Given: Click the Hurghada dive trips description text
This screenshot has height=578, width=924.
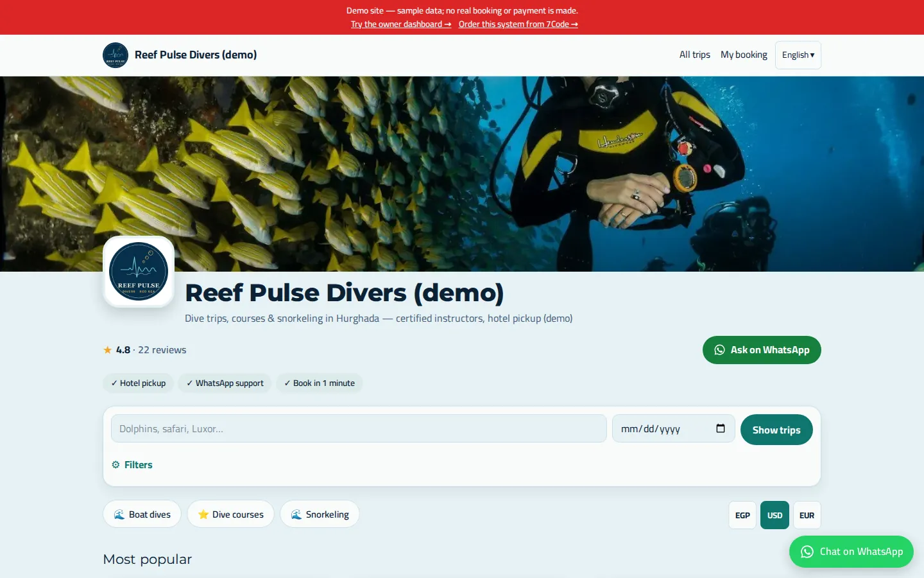Looking at the screenshot, I should (379, 319).
